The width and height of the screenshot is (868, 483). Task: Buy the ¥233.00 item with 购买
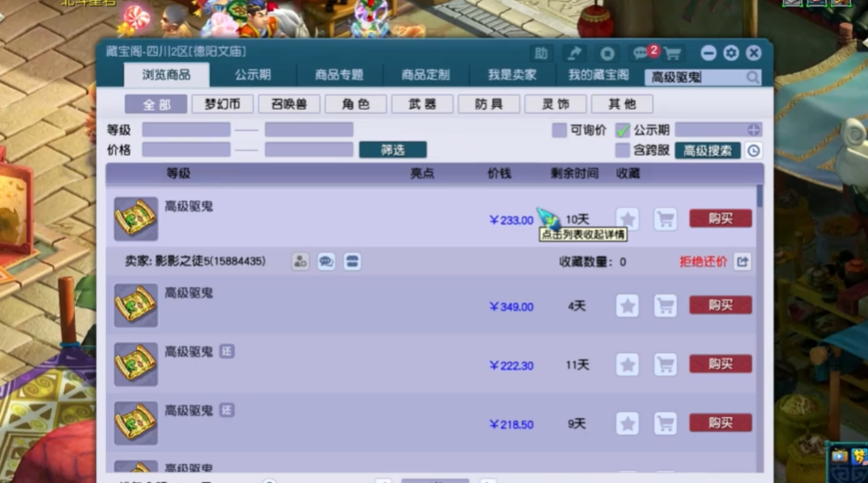(x=720, y=219)
